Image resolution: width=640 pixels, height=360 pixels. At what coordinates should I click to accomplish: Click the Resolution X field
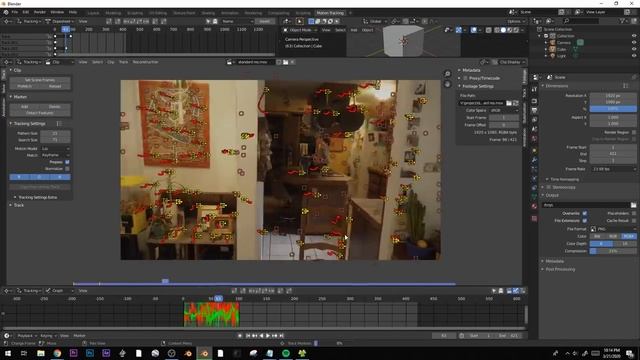[613, 96]
